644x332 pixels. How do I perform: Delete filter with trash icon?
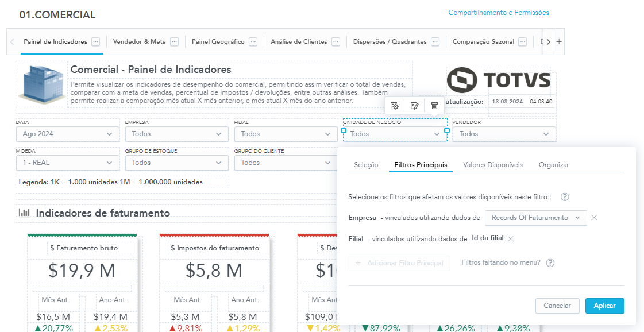click(434, 106)
